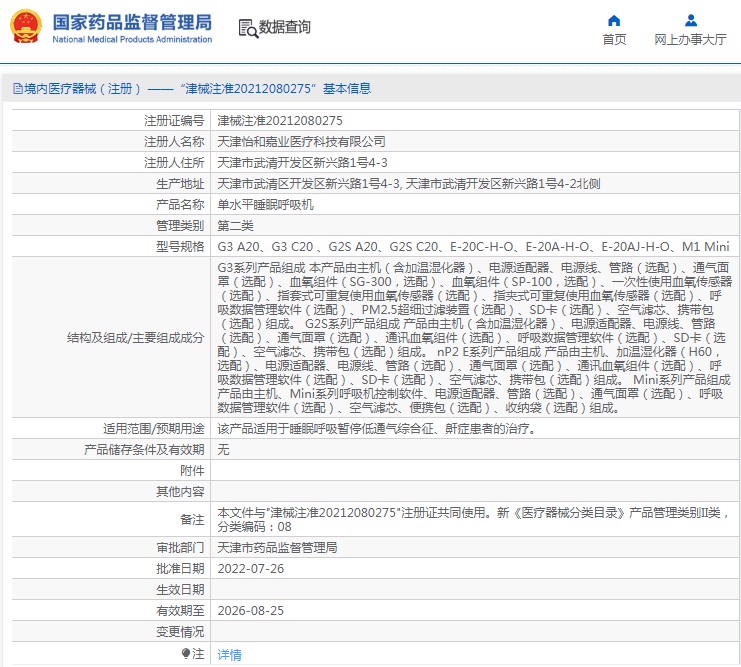The width and height of the screenshot is (741, 667).
Task: Click the 附件 label
Action: (192, 470)
